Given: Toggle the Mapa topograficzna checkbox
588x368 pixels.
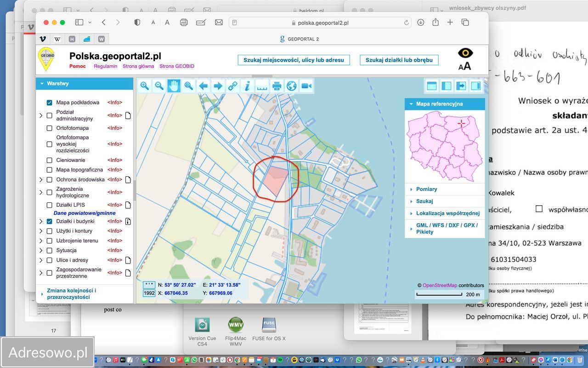Looking at the screenshot, I should [x=50, y=170].
